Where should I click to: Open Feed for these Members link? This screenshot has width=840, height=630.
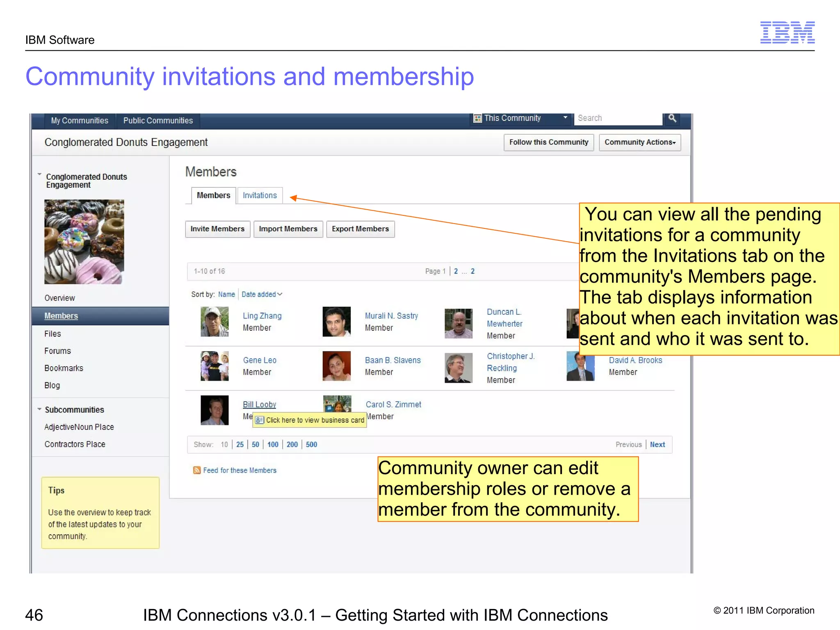[240, 470]
